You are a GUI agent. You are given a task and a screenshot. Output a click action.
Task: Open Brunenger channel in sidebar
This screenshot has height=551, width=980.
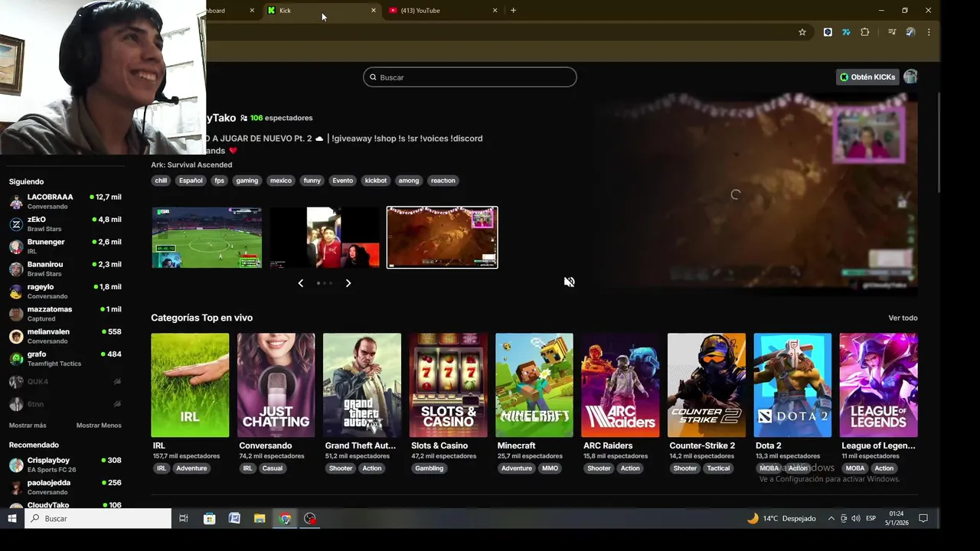[65, 246]
